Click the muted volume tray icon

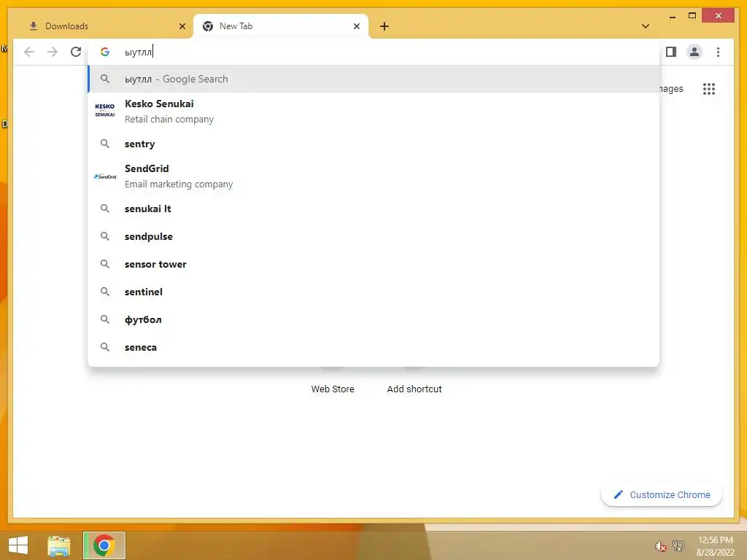click(x=660, y=546)
